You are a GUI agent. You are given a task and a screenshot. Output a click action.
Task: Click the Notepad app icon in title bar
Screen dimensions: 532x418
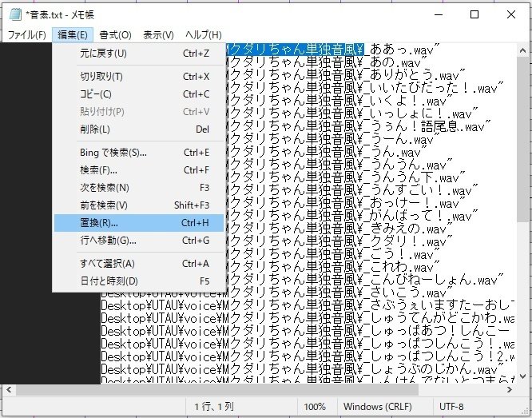point(15,14)
